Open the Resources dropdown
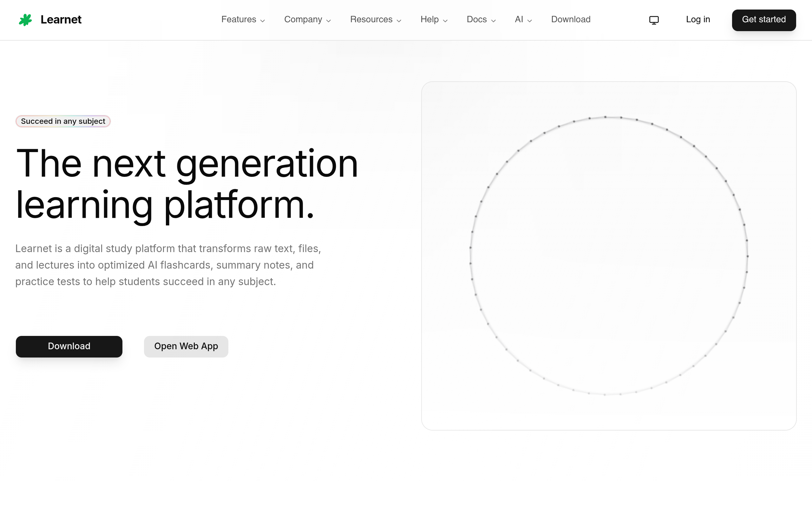Screen dimensions: 812x508 tap(376, 19)
